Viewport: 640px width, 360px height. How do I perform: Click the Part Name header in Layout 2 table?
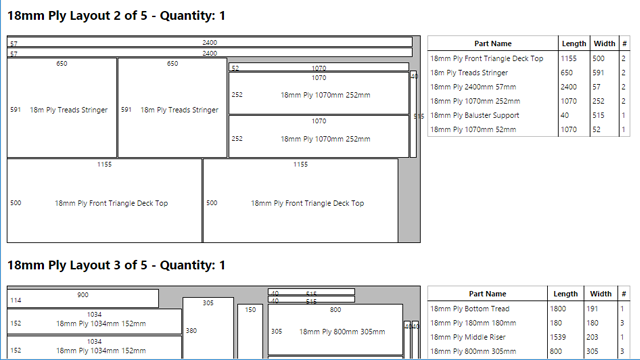pos(493,43)
